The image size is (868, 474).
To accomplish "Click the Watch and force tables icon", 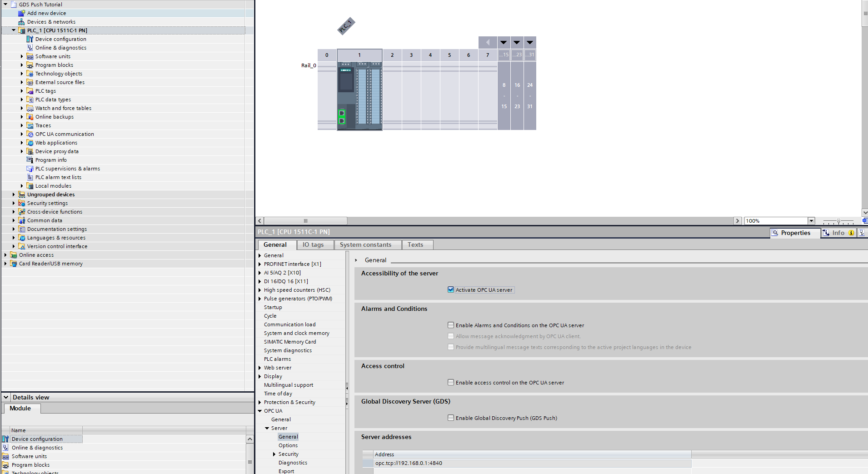I will pyautogui.click(x=30, y=108).
